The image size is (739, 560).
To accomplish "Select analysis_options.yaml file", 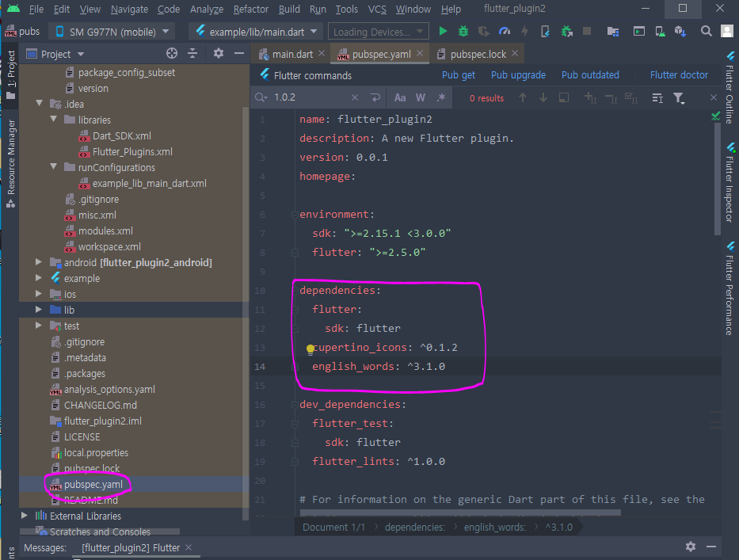I will click(109, 390).
